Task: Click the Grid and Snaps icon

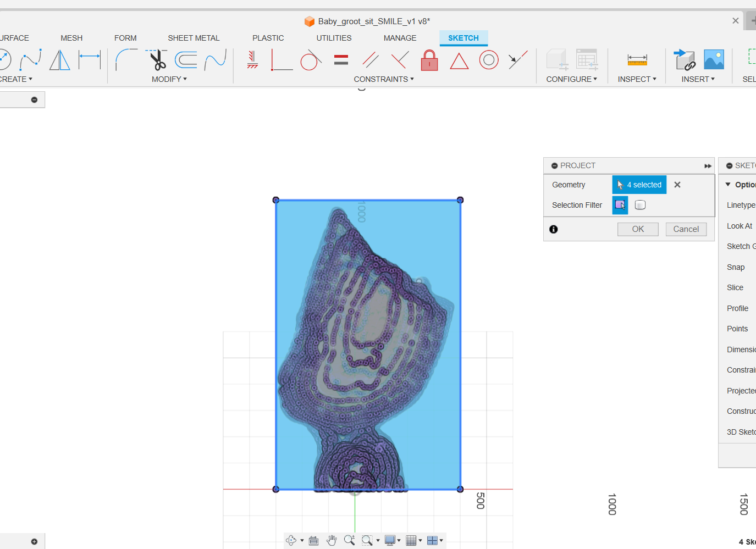Action: click(411, 540)
